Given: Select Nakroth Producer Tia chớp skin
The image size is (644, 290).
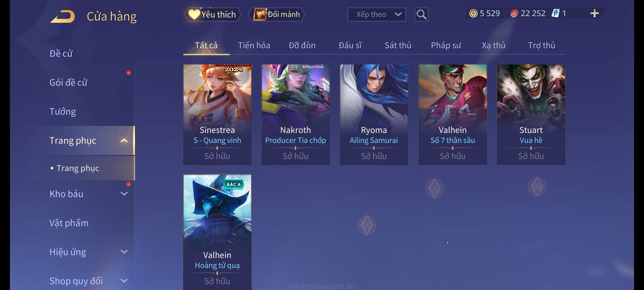Looking at the screenshot, I should click(295, 115).
